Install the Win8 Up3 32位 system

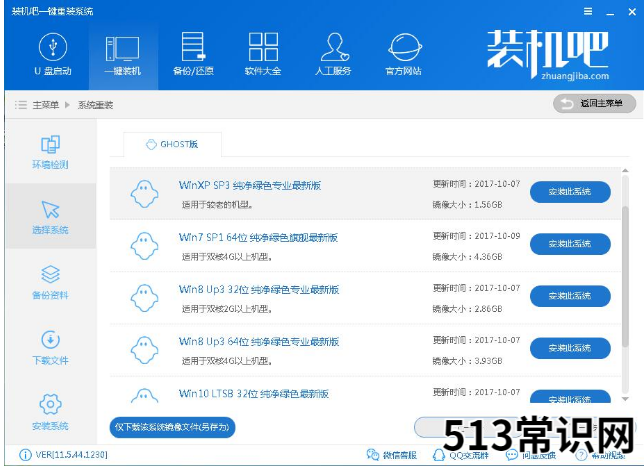tap(570, 296)
